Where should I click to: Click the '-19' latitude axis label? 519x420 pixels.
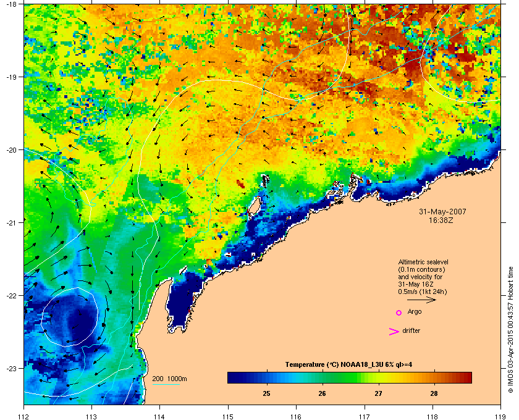click(x=12, y=77)
